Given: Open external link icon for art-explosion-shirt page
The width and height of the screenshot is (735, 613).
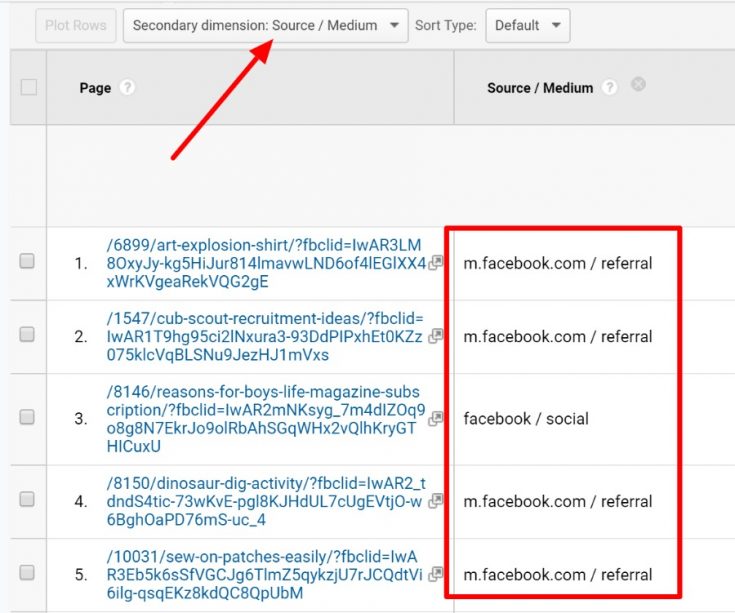Looking at the screenshot, I should pos(436,262).
